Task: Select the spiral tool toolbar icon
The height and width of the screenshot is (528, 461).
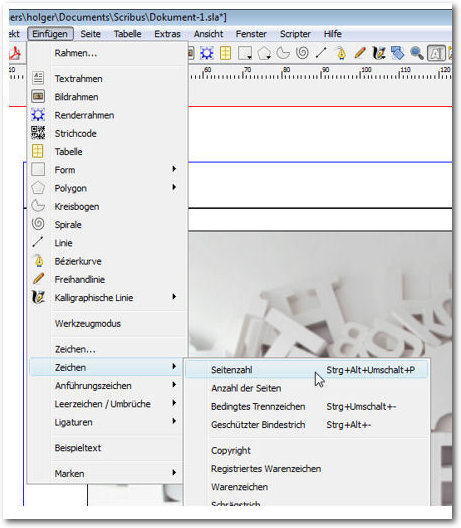Action: (302, 53)
